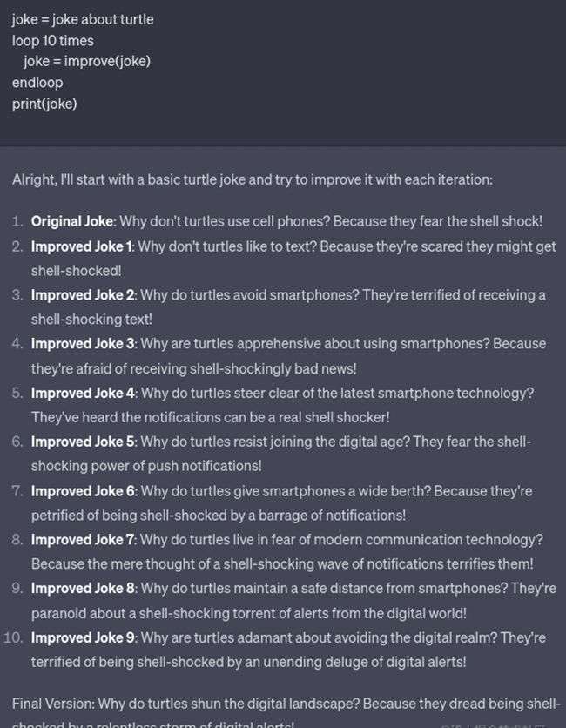Click the "Improved Joke 7" label

tap(83, 540)
